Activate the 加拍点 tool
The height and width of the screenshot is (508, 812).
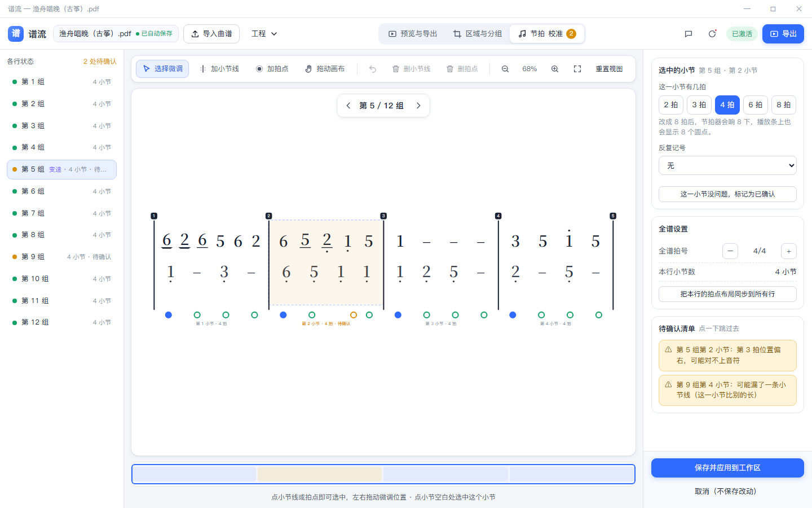(272, 69)
